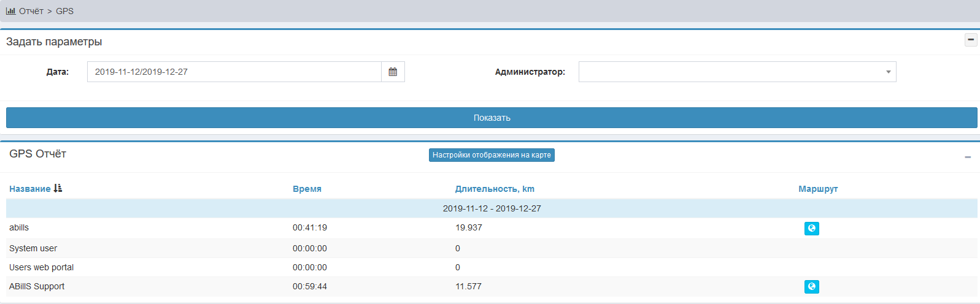Image resolution: width=980 pixels, height=304 pixels.
Task: Collapse the GPS Отчёт panel
Action: [x=968, y=158]
